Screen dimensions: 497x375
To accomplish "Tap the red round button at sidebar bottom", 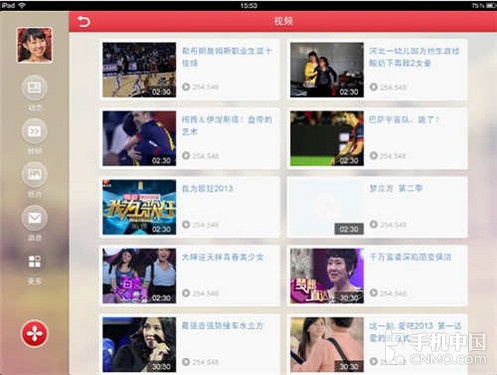I will 34,333.
